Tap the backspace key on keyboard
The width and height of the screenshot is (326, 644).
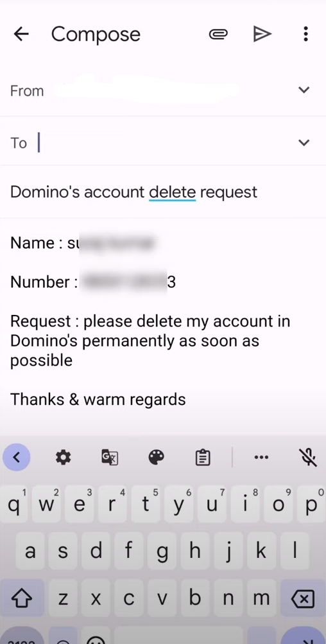click(303, 598)
